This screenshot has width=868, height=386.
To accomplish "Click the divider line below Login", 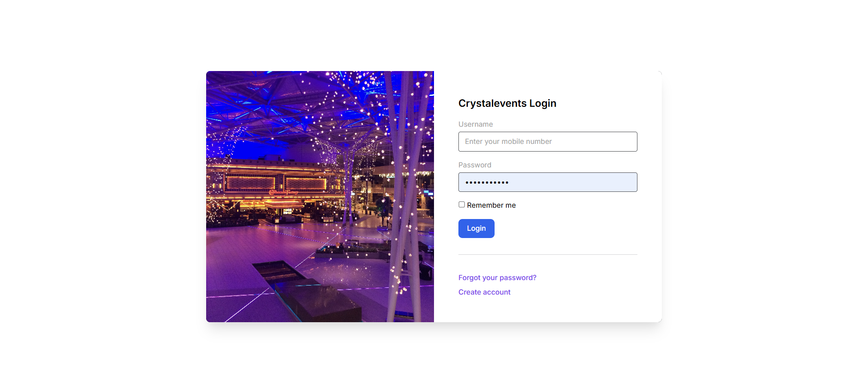I will (547, 254).
